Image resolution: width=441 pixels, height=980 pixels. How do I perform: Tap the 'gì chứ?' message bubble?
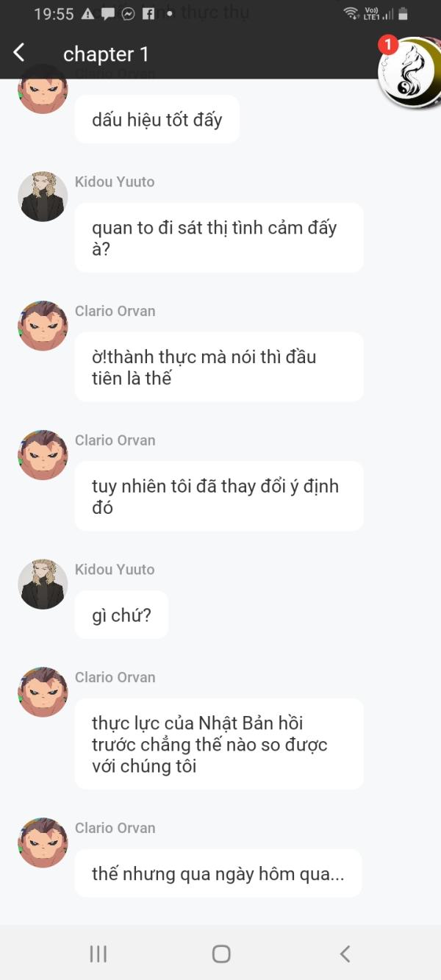(121, 615)
